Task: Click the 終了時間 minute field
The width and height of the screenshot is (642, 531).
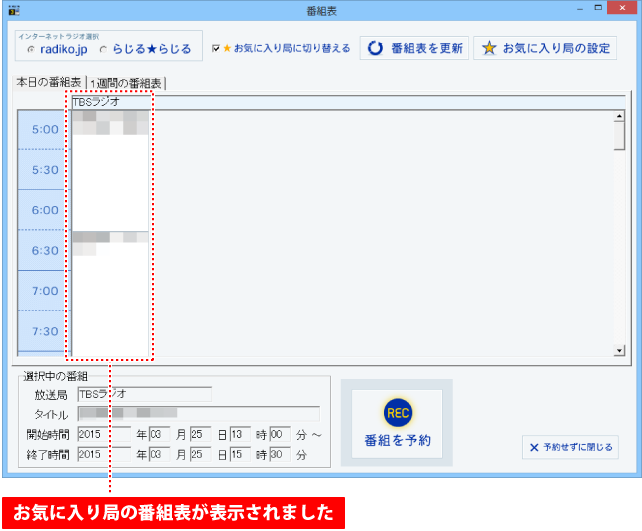Action: click(280, 454)
